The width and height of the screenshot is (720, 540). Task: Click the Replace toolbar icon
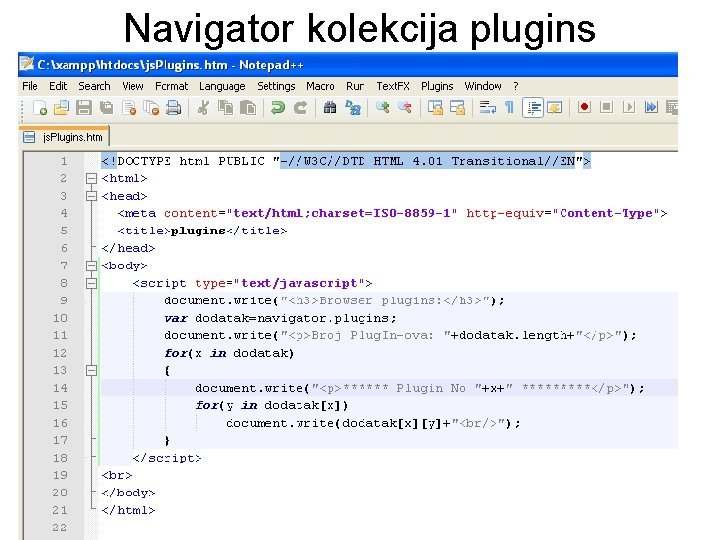[353, 108]
